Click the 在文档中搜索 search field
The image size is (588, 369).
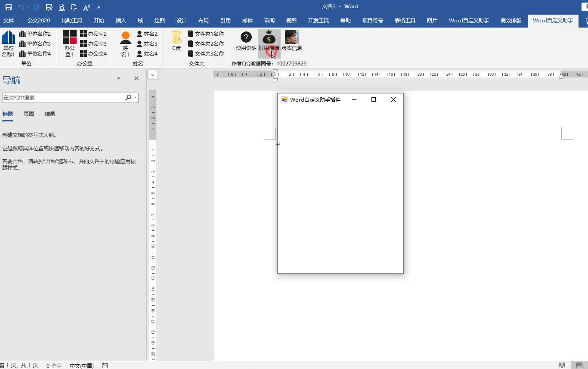(x=65, y=97)
